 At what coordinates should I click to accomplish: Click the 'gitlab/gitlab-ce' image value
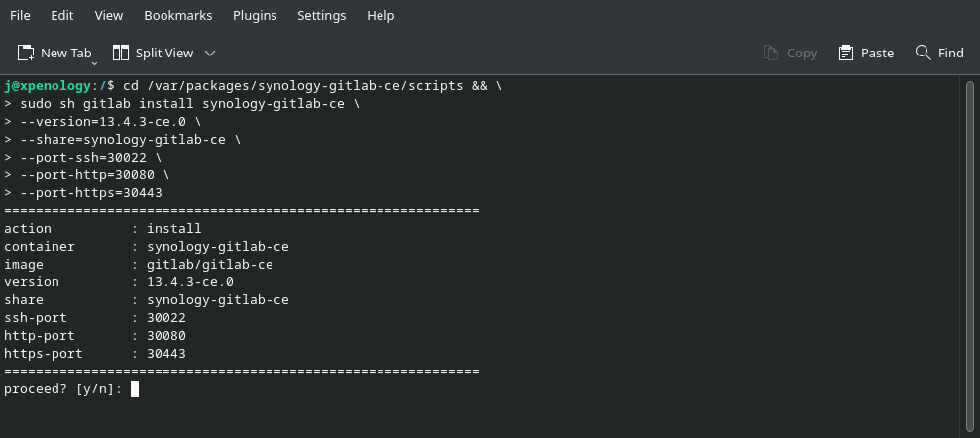coord(210,265)
